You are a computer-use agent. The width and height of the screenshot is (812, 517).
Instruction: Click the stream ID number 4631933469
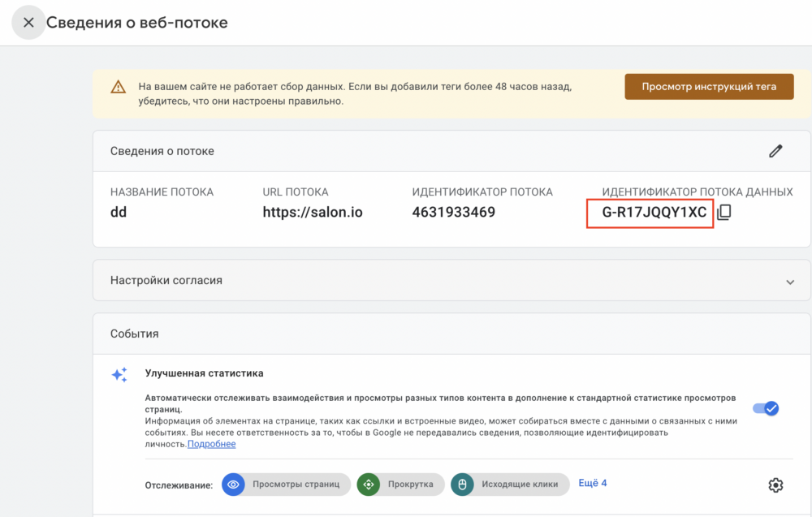(x=453, y=213)
